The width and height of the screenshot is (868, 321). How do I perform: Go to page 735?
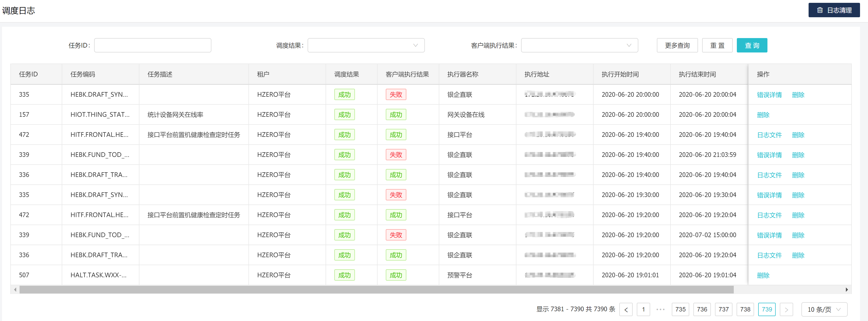680,309
